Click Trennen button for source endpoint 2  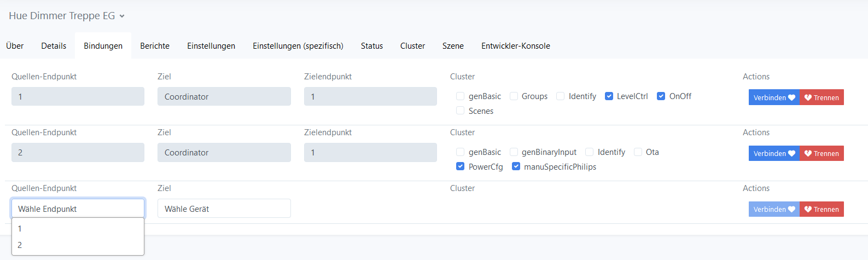pyautogui.click(x=821, y=153)
